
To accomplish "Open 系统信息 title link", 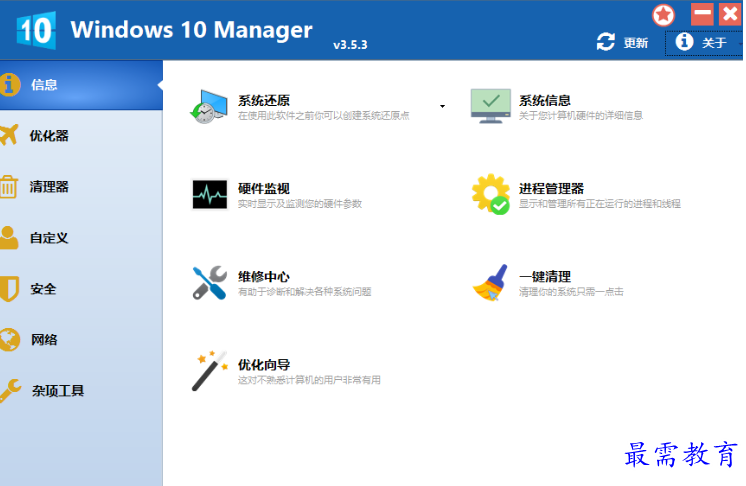I will tap(545, 100).
